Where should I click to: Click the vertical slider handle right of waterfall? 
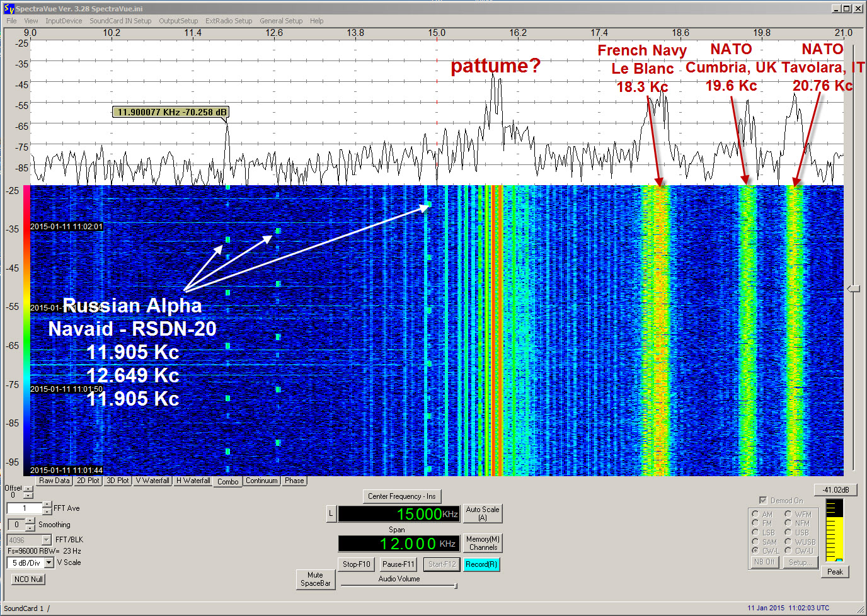(x=853, y=288)
